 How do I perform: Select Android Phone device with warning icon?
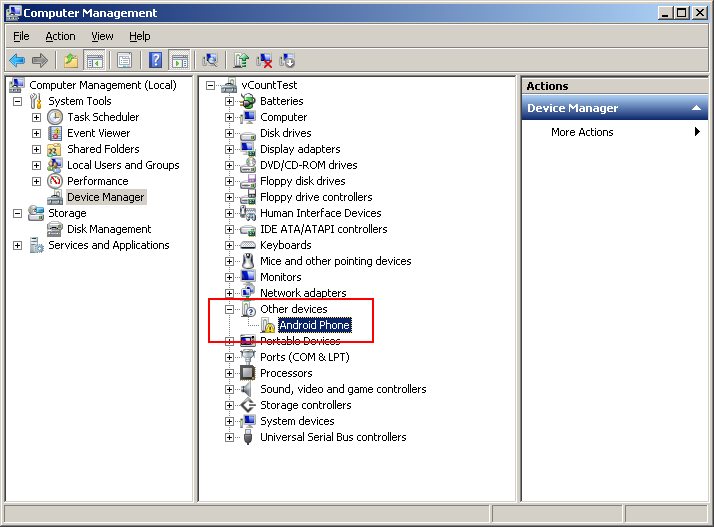coord(314,325)
